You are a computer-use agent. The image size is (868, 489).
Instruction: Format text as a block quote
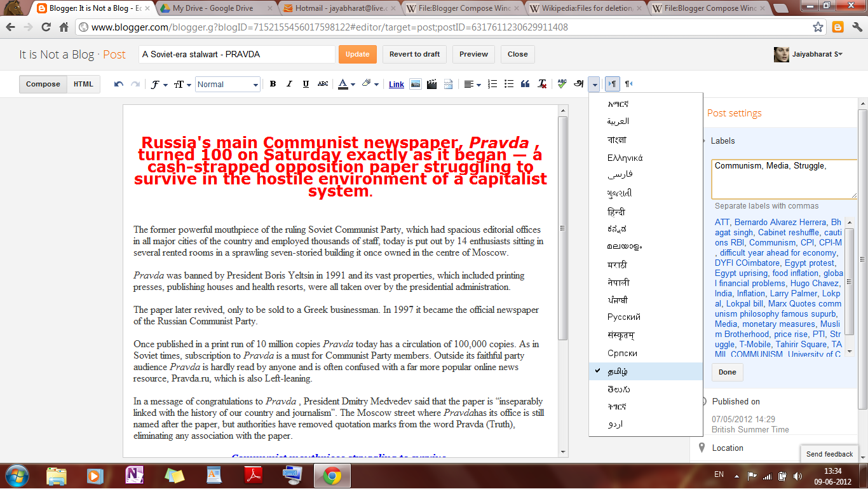(526, 84)
